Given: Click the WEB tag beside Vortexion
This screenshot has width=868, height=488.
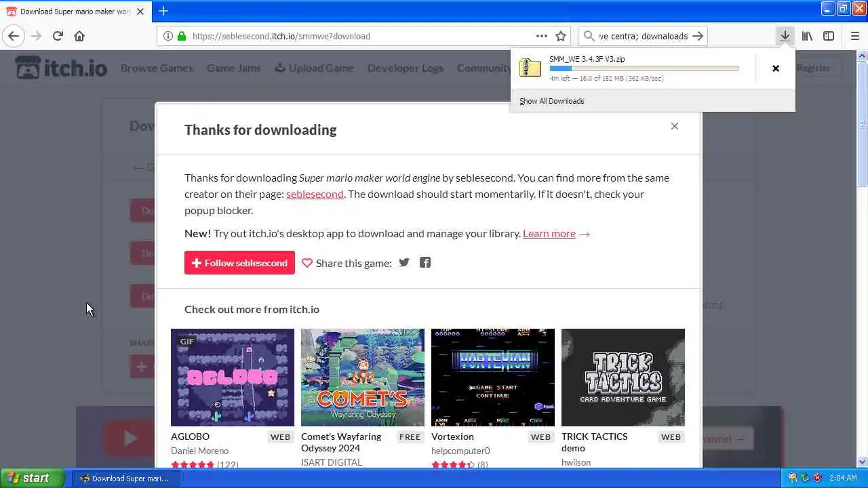Looking at the screenshot, I should pos(540,437).
